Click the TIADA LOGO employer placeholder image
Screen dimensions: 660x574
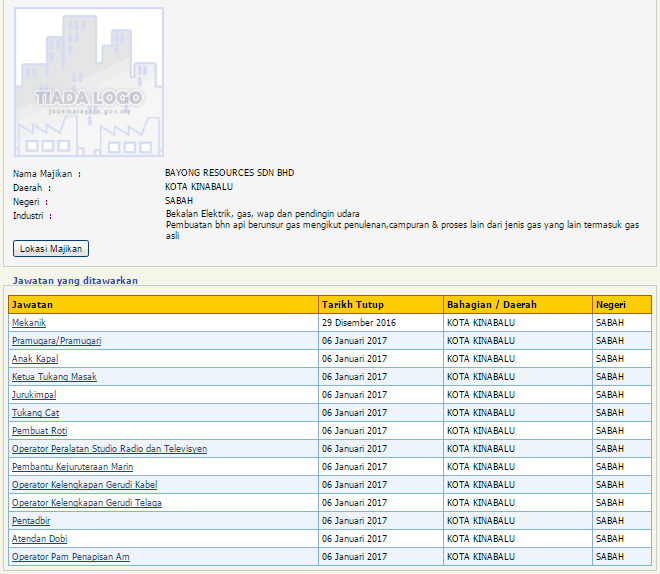tap(89, 82)
